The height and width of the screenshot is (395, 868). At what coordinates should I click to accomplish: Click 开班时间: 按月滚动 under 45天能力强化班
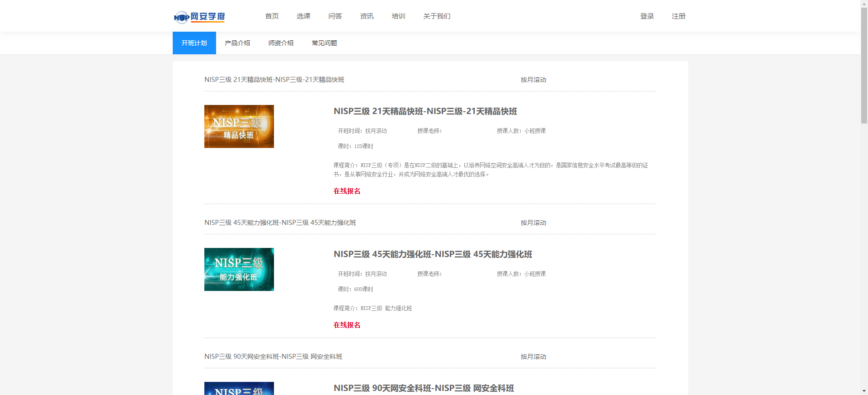pos(363,274)
